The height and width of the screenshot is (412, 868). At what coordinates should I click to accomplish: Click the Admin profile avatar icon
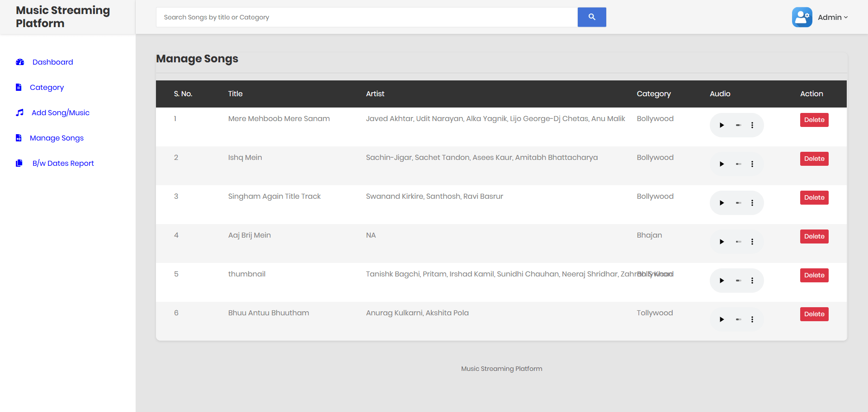(x=802, y=17)
